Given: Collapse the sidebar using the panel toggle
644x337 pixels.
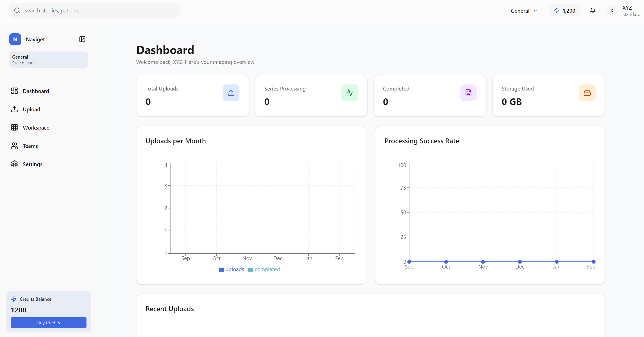Looking at the screenshot, I should [82, 39].
